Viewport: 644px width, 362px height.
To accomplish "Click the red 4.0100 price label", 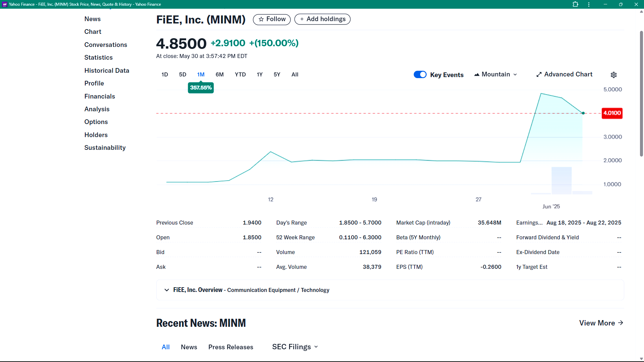I will pos(612,113).
